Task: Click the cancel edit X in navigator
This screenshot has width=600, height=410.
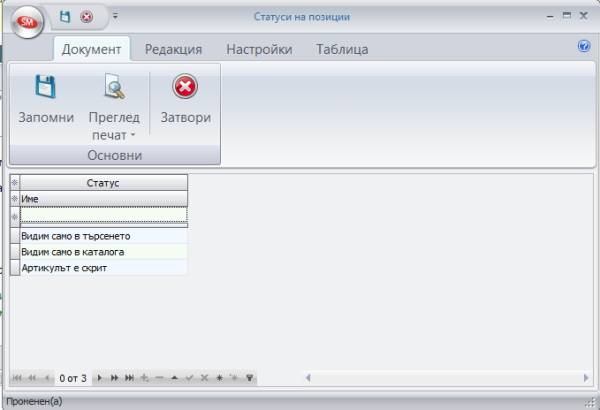Action: [x=204, y=378]
